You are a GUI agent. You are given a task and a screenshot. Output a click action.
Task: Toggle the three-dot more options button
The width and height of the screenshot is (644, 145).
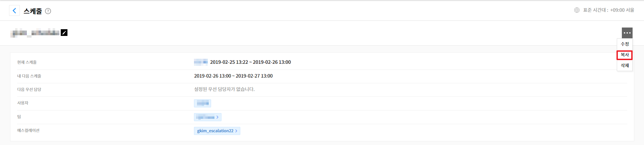pyautogui.click(x=627, y=33)
